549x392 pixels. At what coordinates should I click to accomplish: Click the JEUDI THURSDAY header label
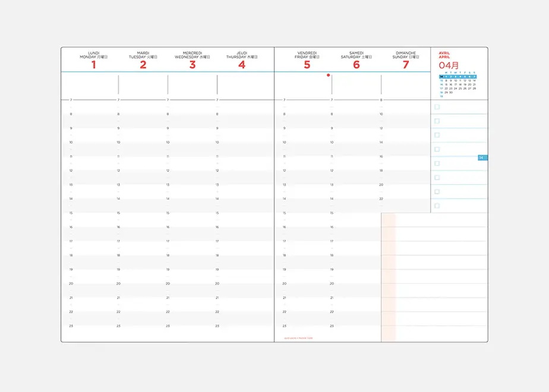point(242,55)
